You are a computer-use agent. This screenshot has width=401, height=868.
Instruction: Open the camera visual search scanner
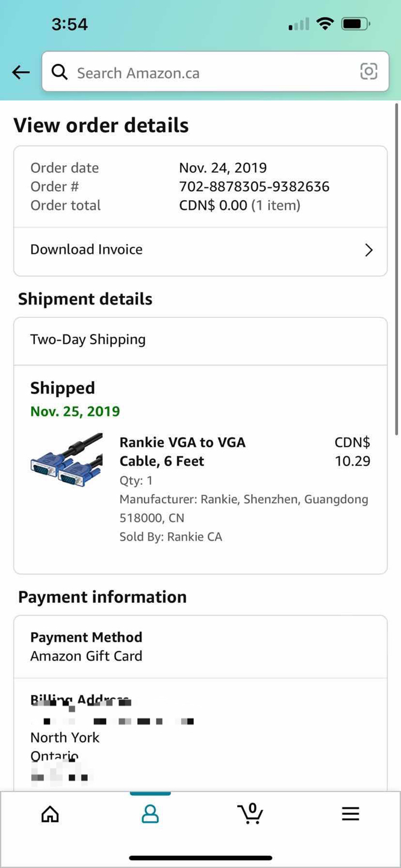tap(368, 71)
